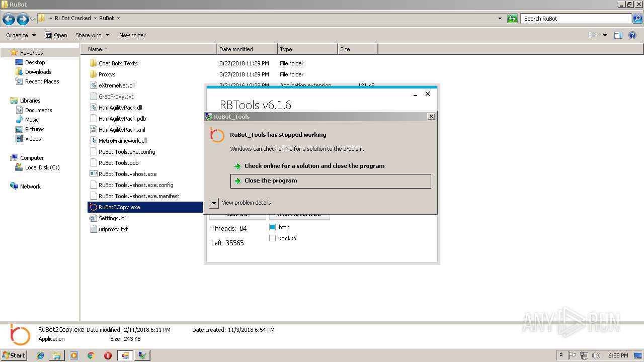Click the network tray icon
Viewport: 644px width, 362px height.
(x=585, y=355)
